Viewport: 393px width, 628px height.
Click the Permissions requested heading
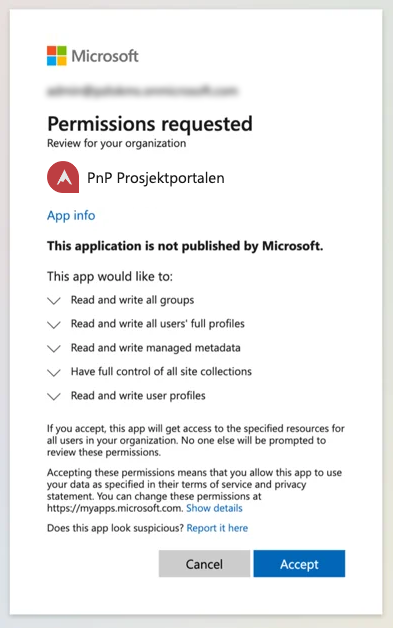(150, 123)
